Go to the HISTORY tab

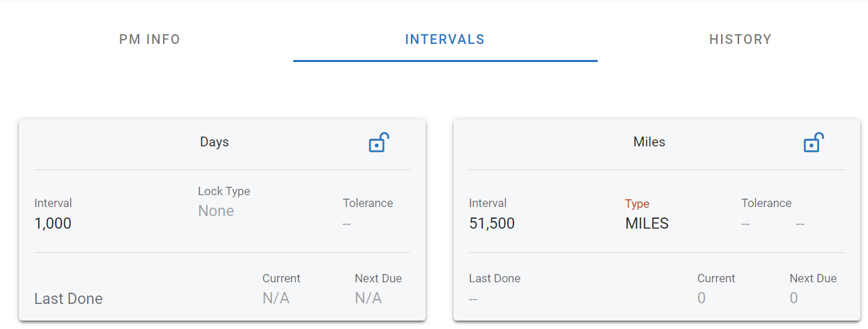741,40
